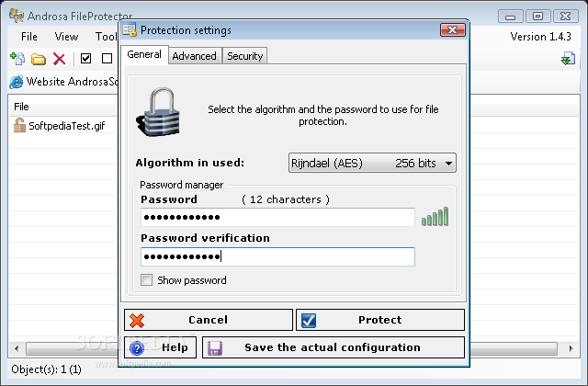The image size is (588, 386).
Task: Click the unlocked padlock icon beside SoftpediaTest.gif
Action: point(19,125)
